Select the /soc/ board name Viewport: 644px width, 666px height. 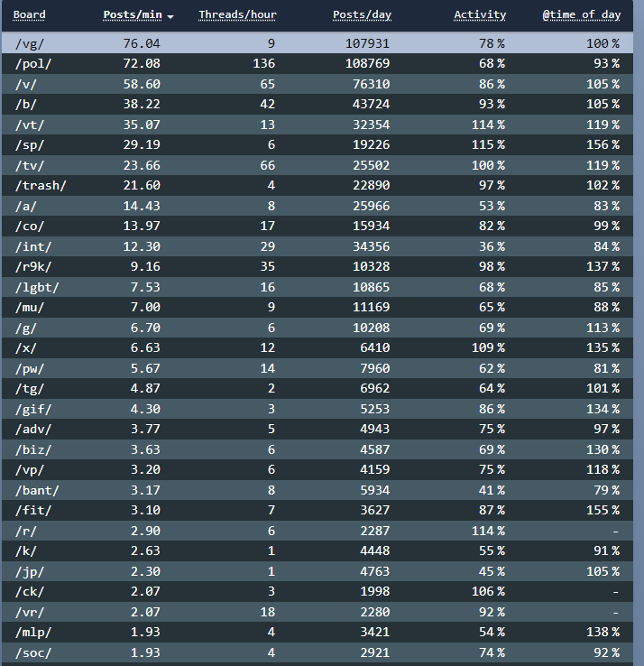(33, 652)
